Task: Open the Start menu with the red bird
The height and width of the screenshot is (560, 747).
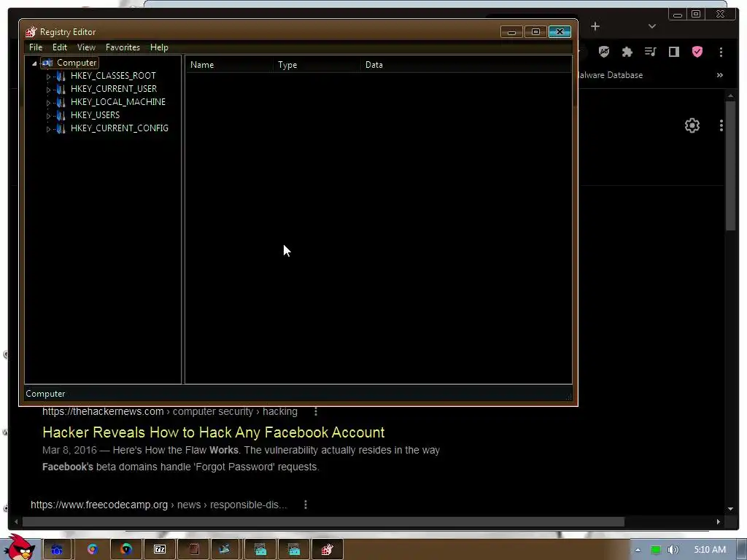Action: 20,548
